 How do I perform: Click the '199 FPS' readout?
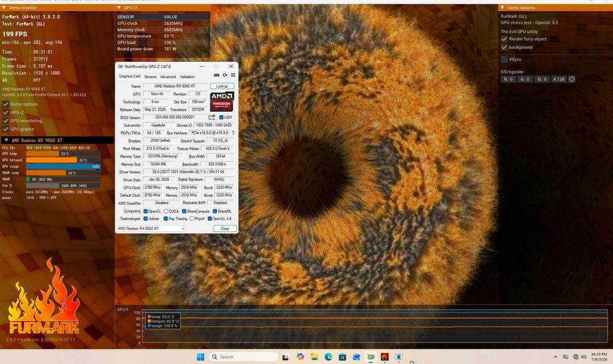[x=15, y=34]
